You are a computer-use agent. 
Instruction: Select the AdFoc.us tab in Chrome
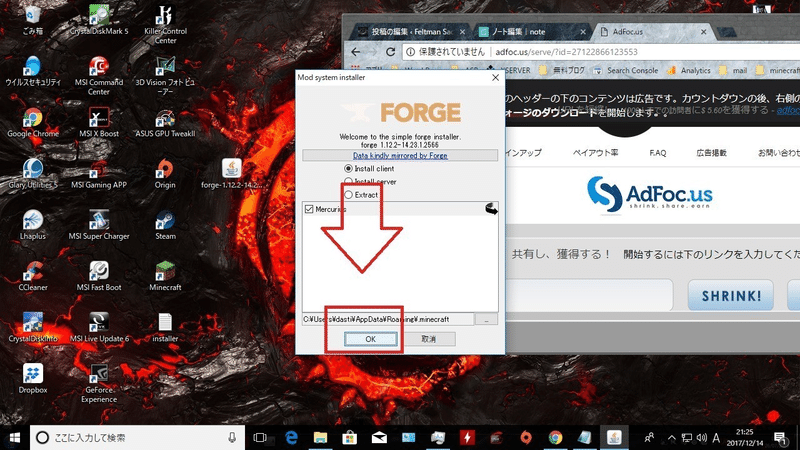pos(653,32)
